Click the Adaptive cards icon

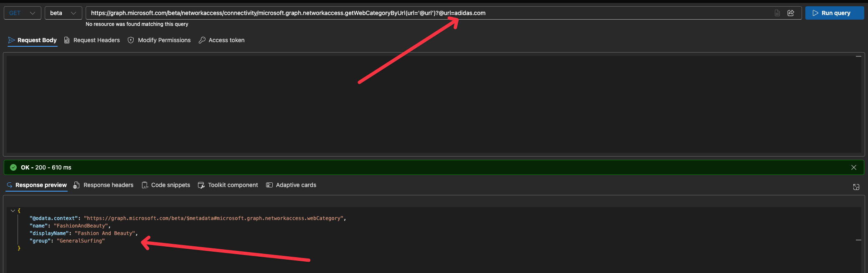[x=269, y=185]
